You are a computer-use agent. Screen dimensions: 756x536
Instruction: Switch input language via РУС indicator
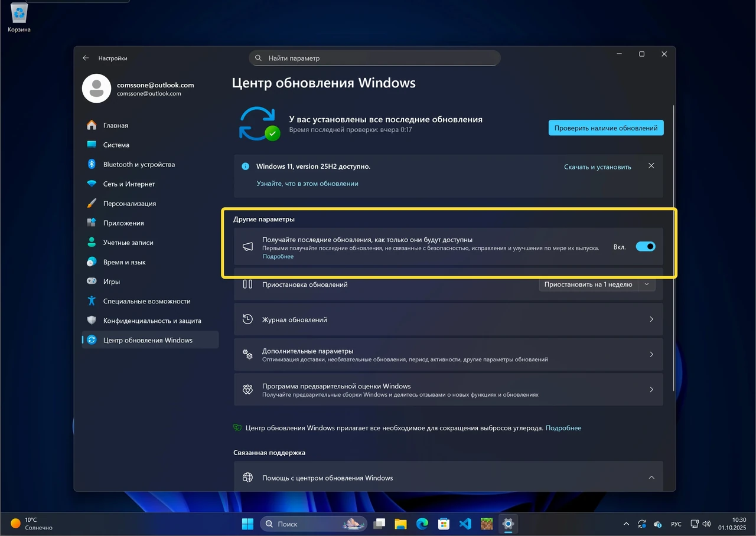[x=676, y=524]
